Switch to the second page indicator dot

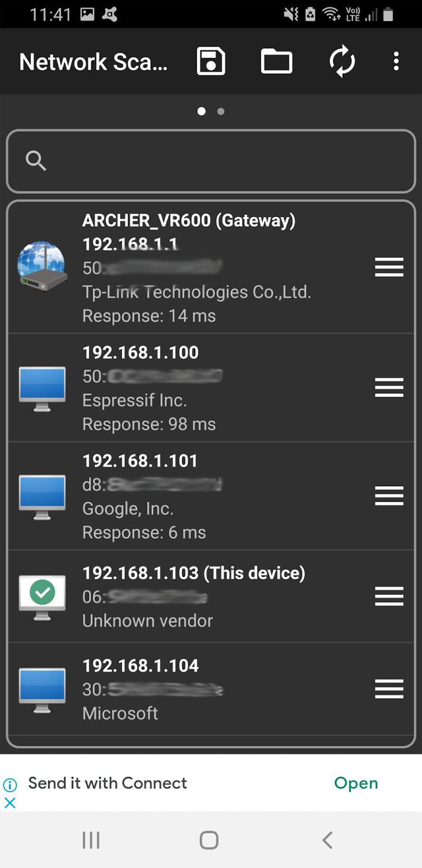221,111
